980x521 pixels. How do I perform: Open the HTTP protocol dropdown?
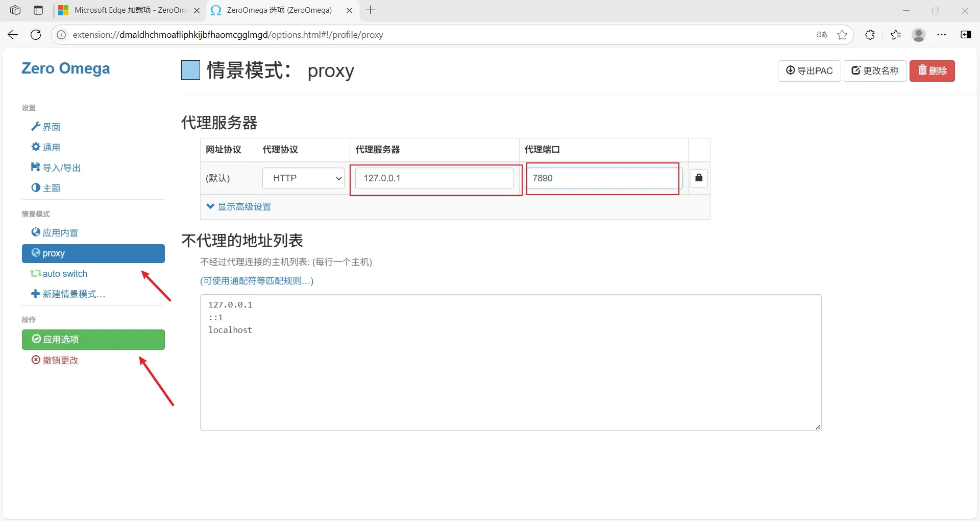(x=303, y=178)
